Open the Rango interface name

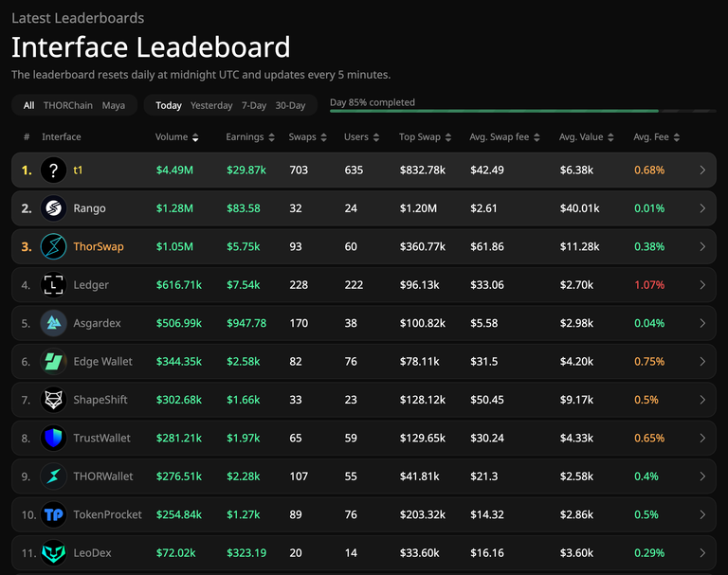click(x=90, y=208)
